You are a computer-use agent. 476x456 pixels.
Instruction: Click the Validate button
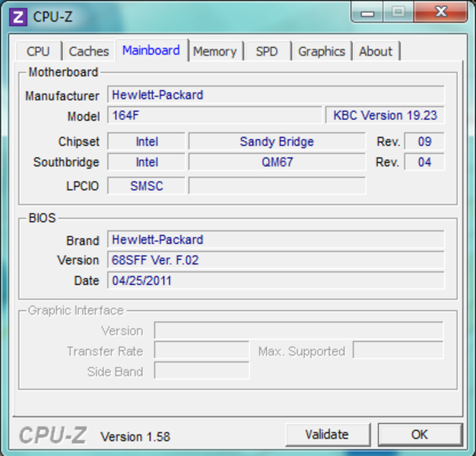pos(327,435)
